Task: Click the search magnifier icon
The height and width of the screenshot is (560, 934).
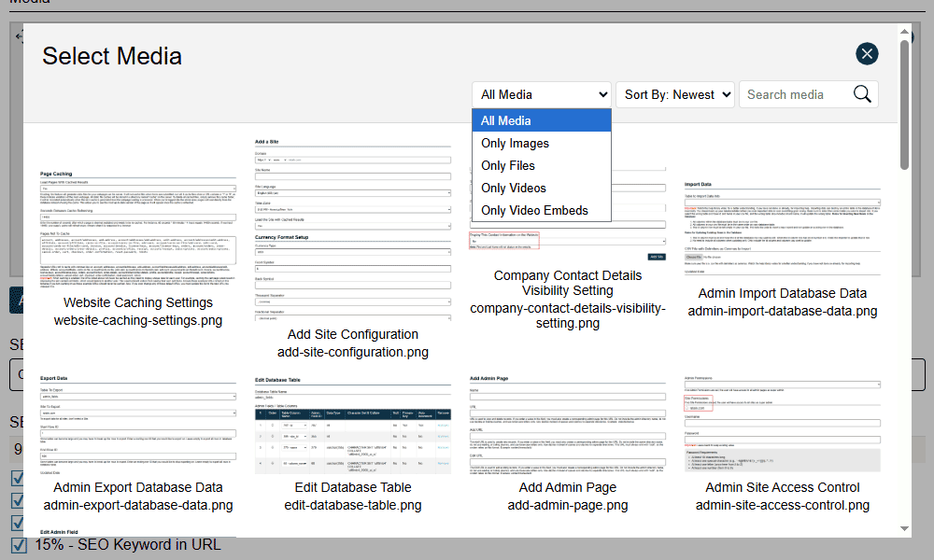Action: (862, 94)
